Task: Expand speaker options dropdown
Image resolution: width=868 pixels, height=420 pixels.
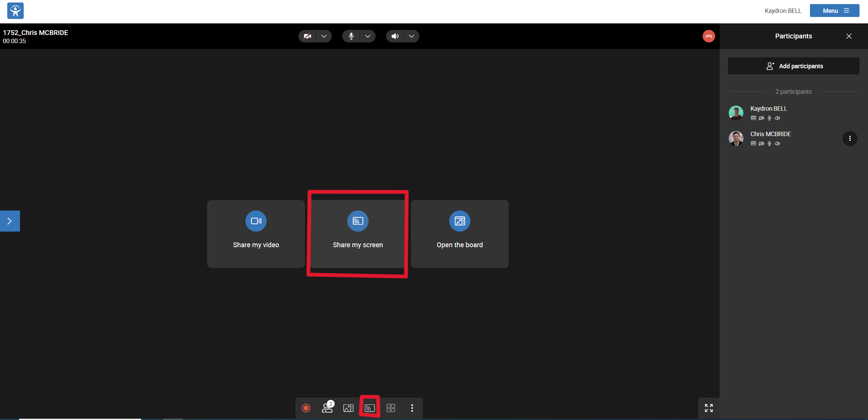Action: (412, 36)
